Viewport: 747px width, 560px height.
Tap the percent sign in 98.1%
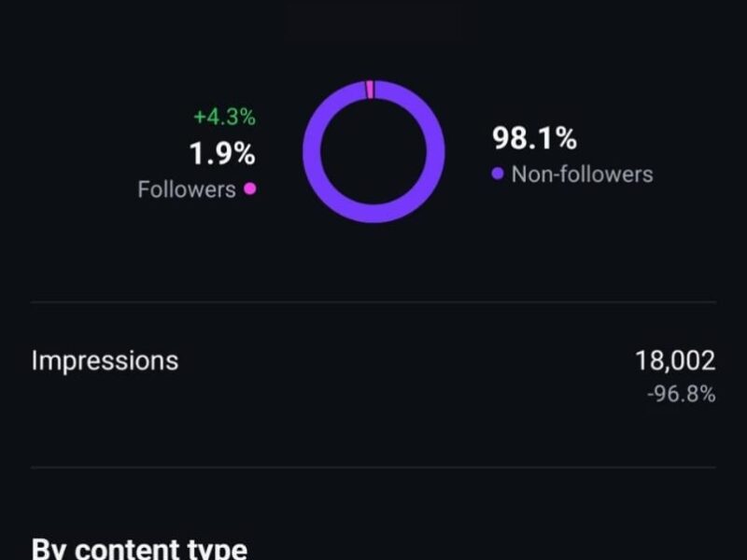pyautogui.click(x=565, y=139)
